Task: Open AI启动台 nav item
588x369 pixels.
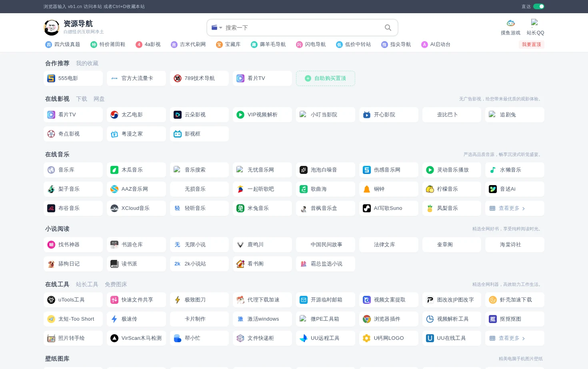Action: click(x=436, y=44)
